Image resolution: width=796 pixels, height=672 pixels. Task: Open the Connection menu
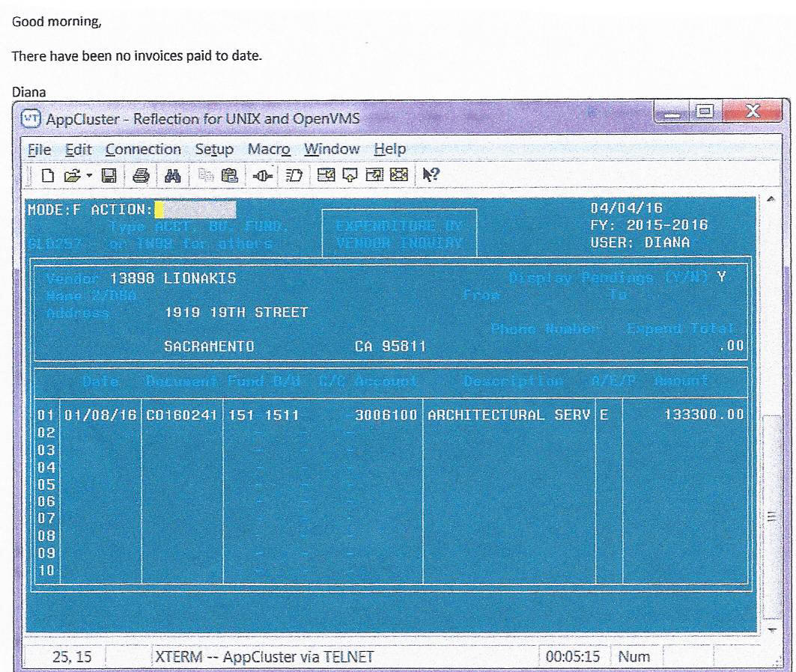(x=143, y=150)
